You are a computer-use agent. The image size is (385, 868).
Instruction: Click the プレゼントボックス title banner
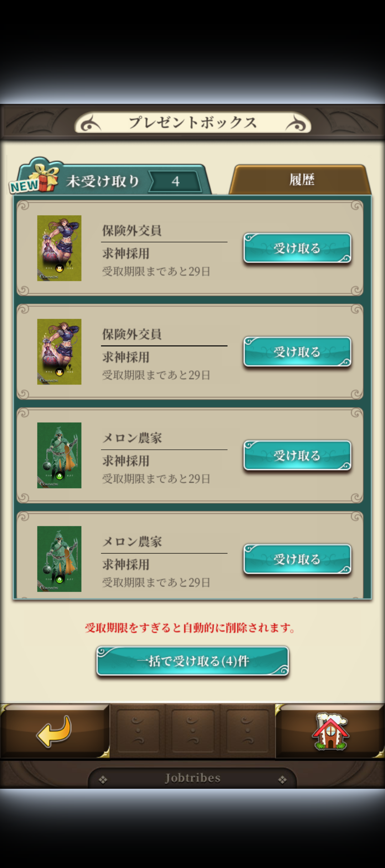click(192, 122)
